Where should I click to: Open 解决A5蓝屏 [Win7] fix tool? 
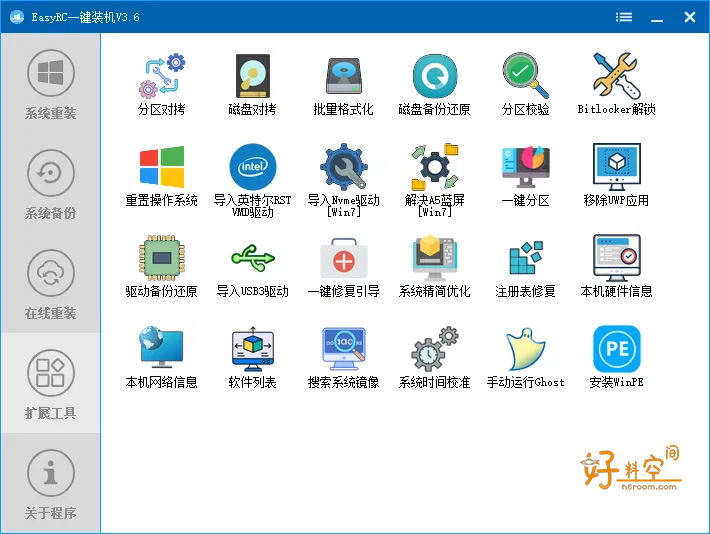[434, 181]
